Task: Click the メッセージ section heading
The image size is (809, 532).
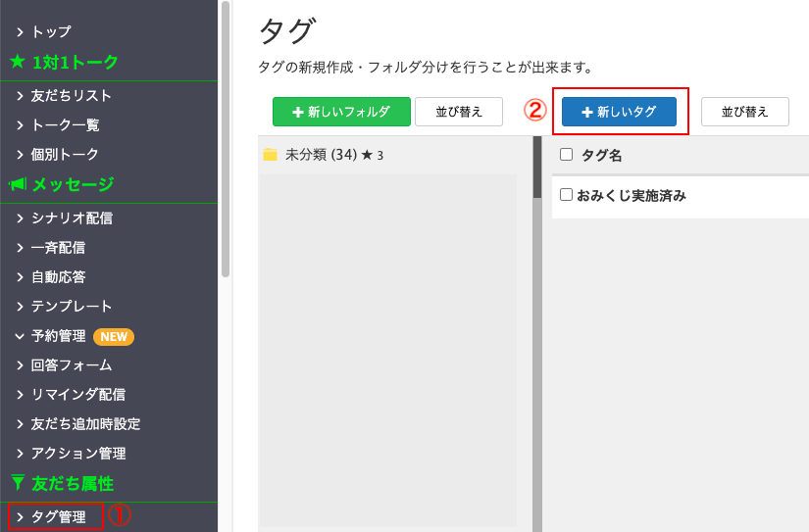Action: (x=73, y=184)
